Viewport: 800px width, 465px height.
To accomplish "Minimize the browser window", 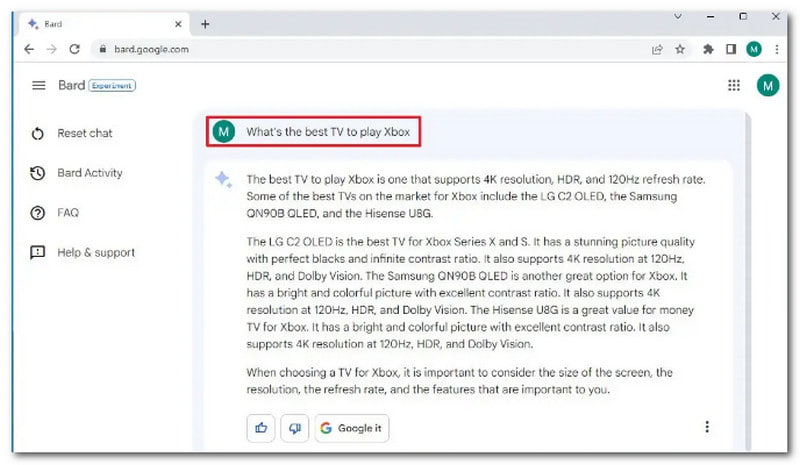I will (x=710, y=17).
